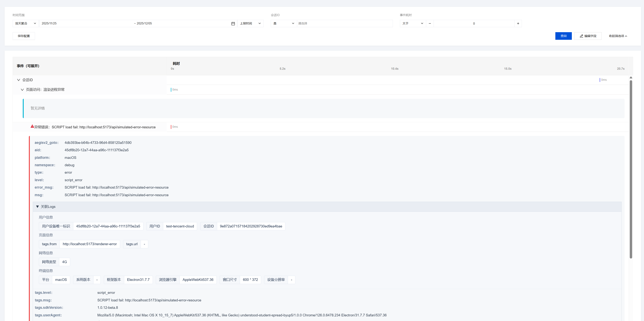Click the blue 查询 button
This screenshot has height=321, width=644.
tap(563, 36)
